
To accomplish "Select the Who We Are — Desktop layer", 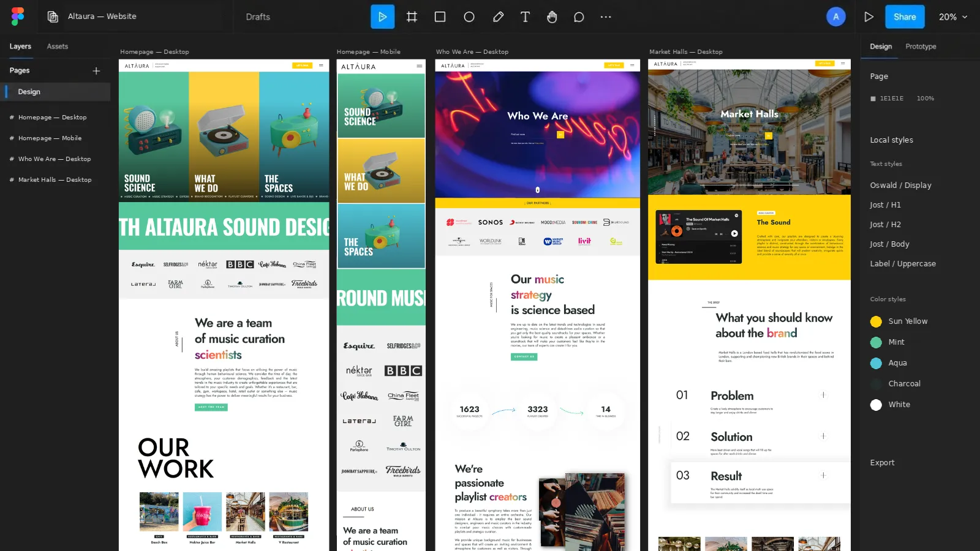I will click(x=55, y=159).
